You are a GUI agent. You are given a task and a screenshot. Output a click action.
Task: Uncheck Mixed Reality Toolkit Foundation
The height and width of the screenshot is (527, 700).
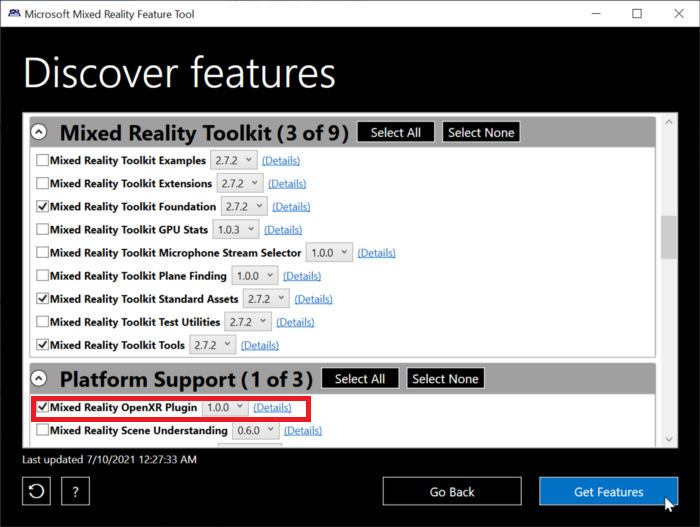pos(42,206)
